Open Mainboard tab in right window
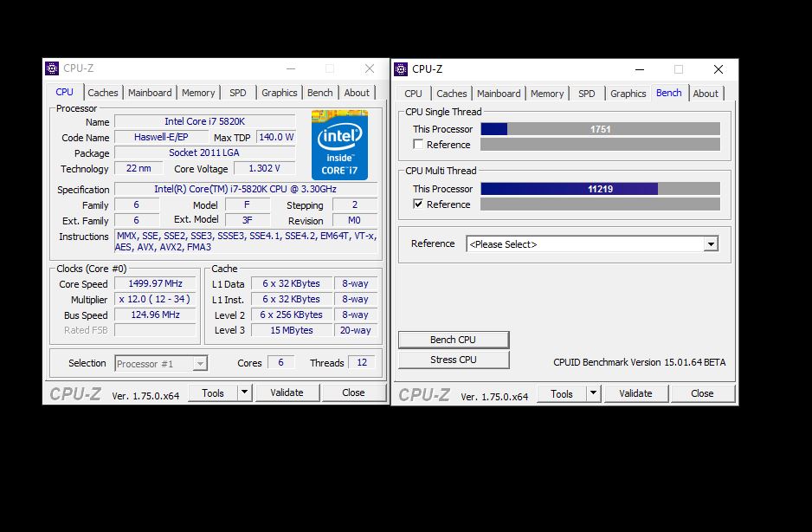Screen dimensions: 812x532 point(499,94)
